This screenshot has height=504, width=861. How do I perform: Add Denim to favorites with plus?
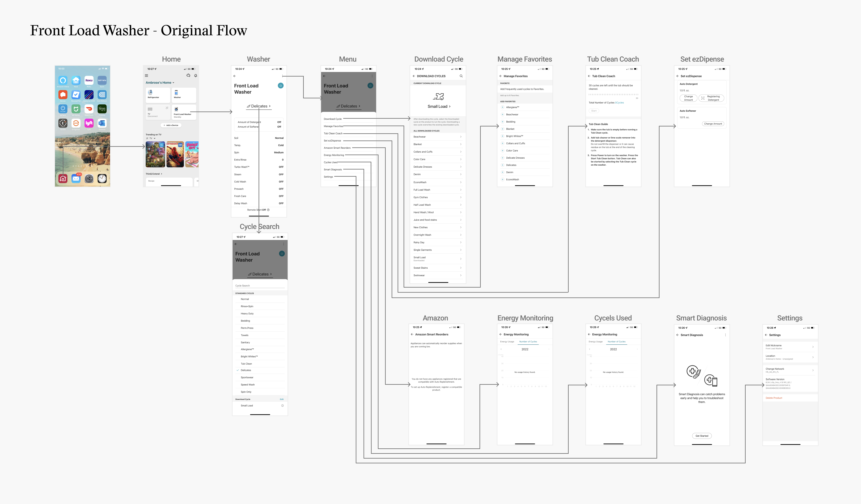click(x=503, y=172)
